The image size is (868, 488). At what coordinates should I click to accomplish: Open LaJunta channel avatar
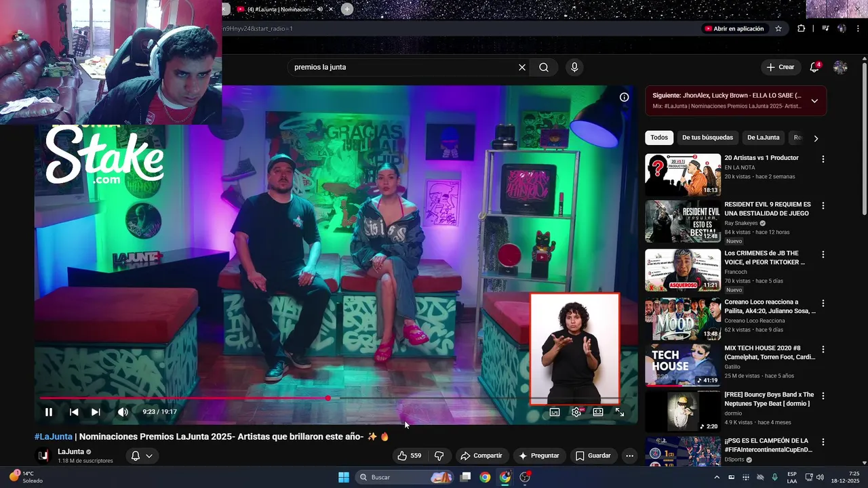tap(43, 455)
